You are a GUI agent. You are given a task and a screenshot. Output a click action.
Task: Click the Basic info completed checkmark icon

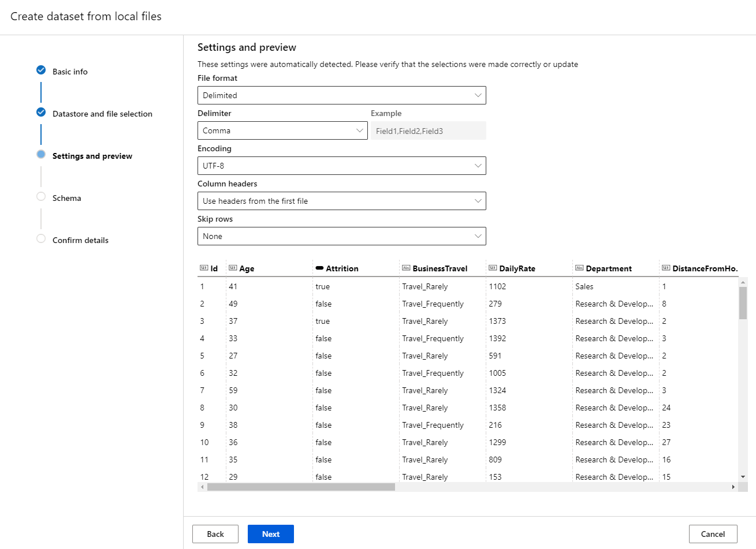[x=41, y=70]
